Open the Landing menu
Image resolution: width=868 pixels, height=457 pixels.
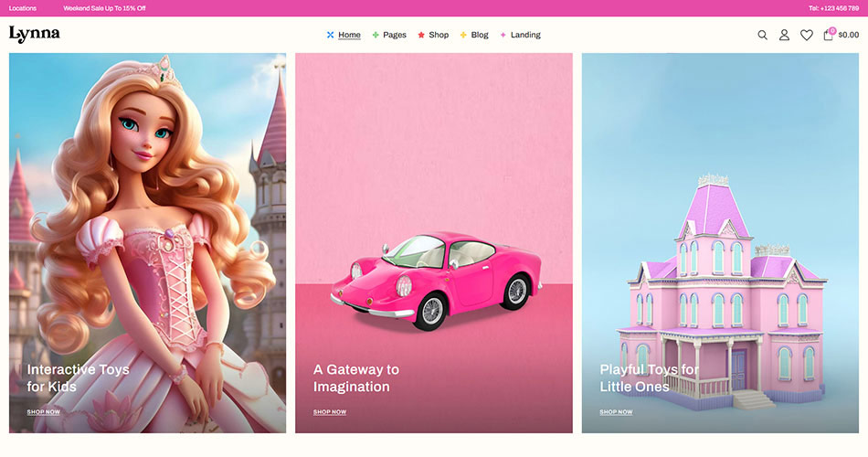point(525,35)
